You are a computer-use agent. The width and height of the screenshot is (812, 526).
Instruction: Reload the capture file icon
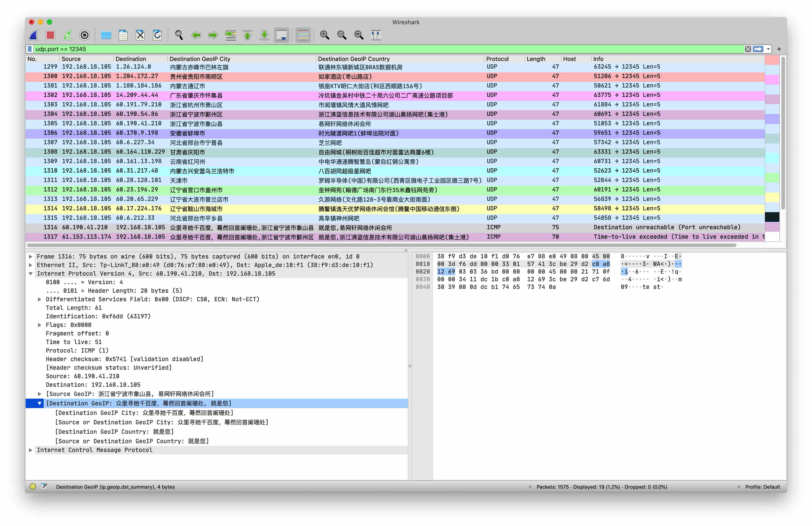[157, 35]
